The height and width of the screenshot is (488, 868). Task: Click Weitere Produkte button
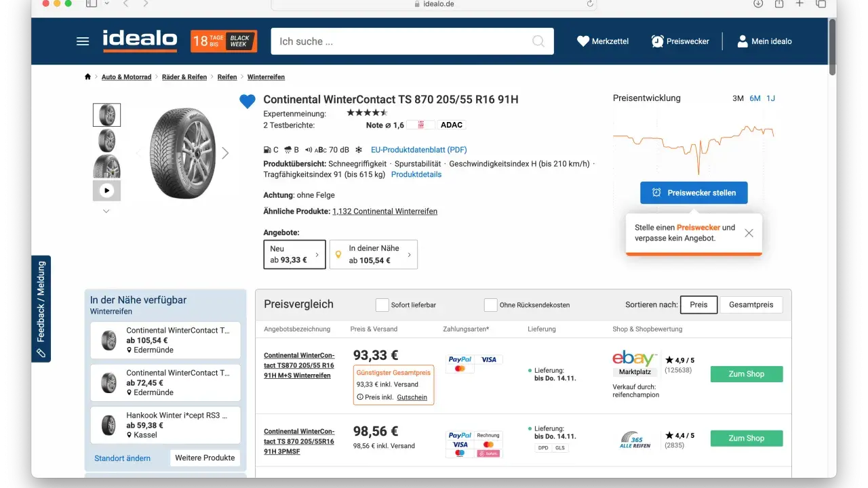pyautogui.click(x=205, y=458)
